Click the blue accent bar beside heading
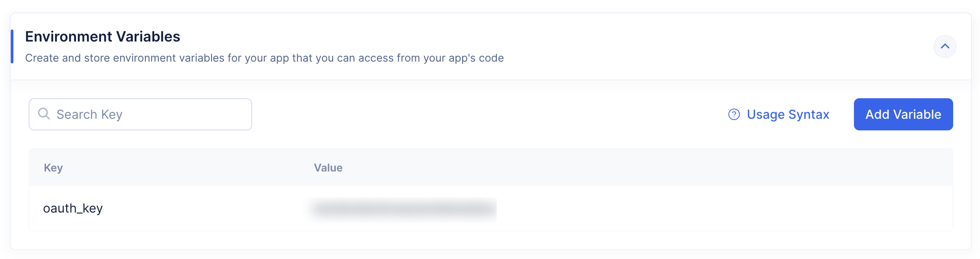Screen dimensions: 980x259 pyautogui.click(x=12, y=46)
